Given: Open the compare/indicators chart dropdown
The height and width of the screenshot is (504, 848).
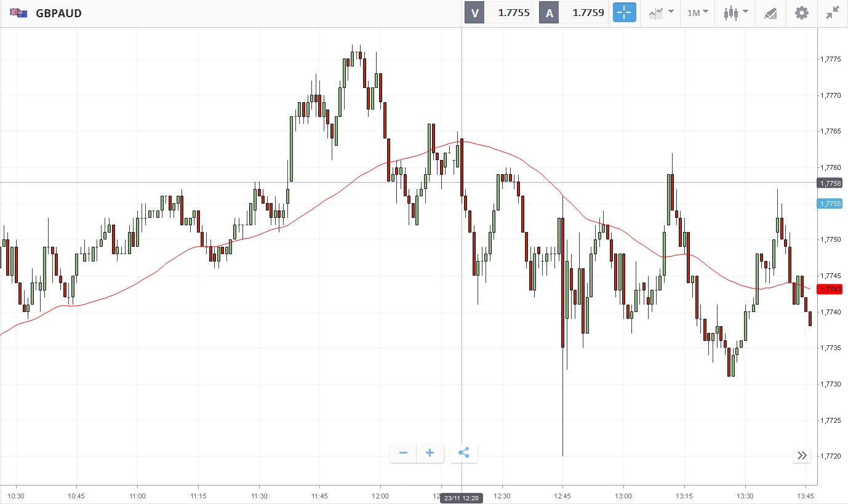Looking at the screenshot, I should [x=661, y=12].
